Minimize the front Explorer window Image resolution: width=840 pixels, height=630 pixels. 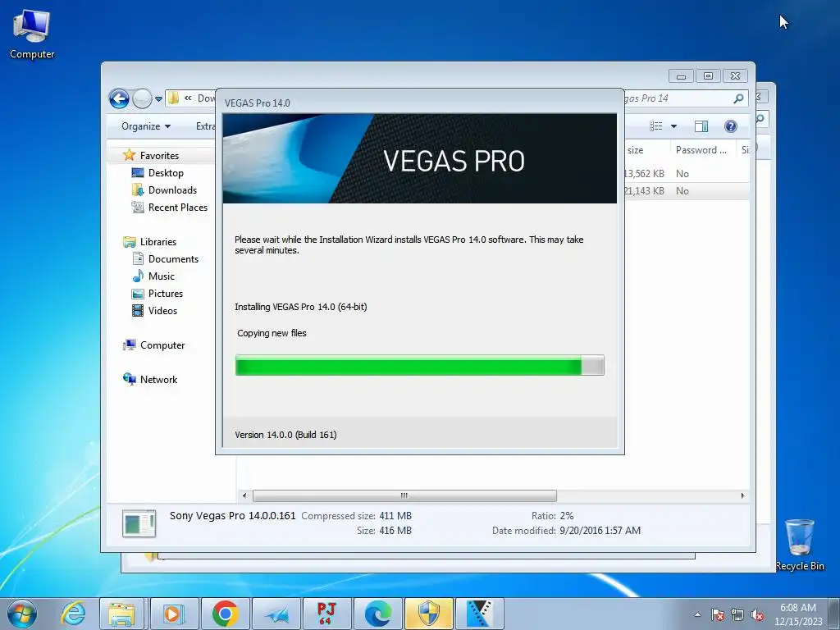click(x=681, y=76)
